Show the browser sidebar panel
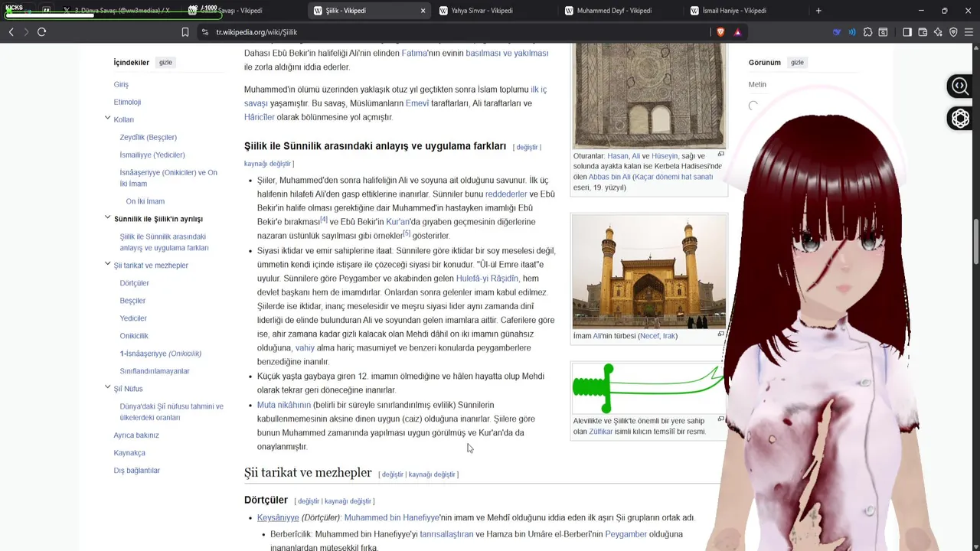980x551 pixels. 907,32
